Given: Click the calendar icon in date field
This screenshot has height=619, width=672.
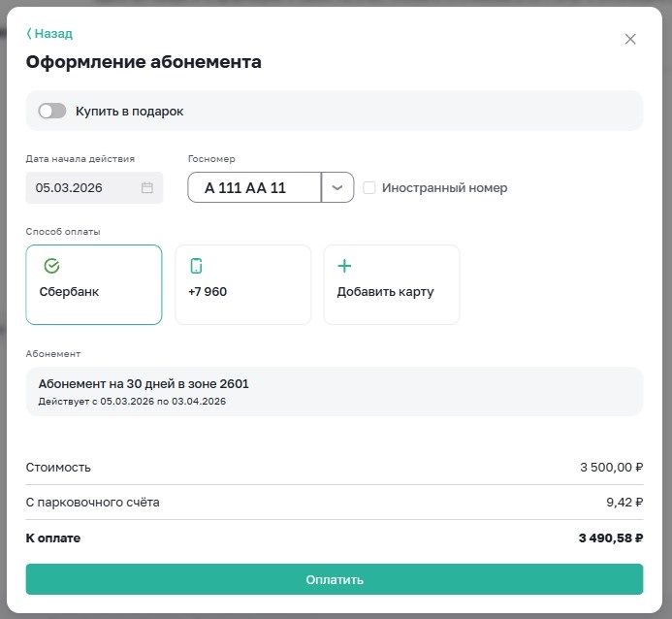Looking at the screenshot, I should click(x=147, y=188).
